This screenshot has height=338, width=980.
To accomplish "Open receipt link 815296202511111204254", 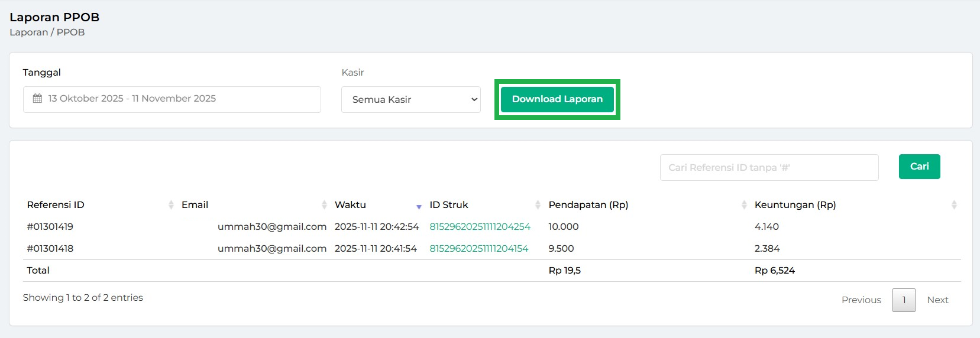I will (x=480, y=227).
